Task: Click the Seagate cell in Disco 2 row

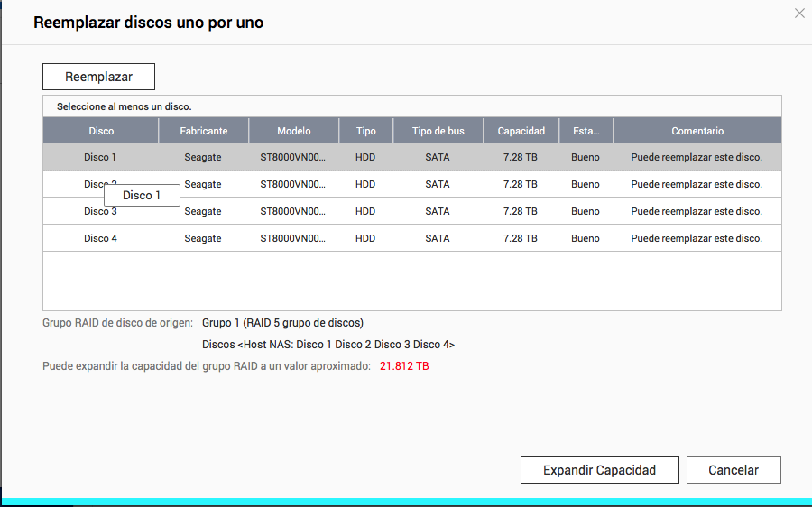Action: click(x=203, y=184)
